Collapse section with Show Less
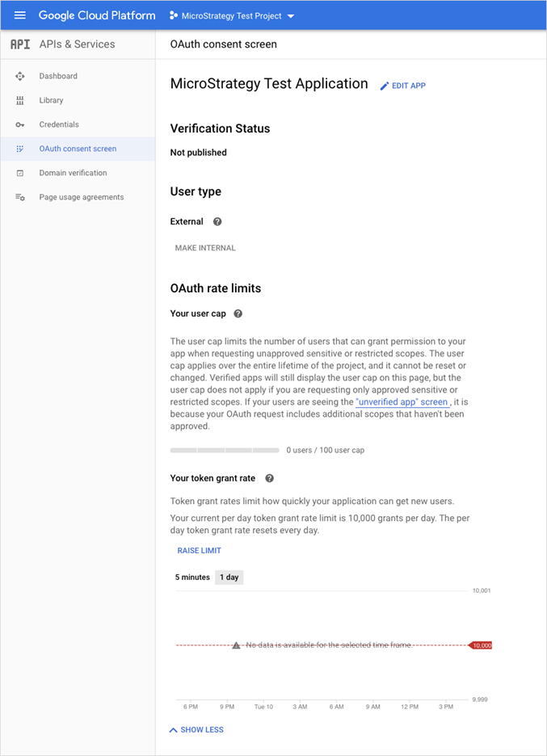 point(196,729)
